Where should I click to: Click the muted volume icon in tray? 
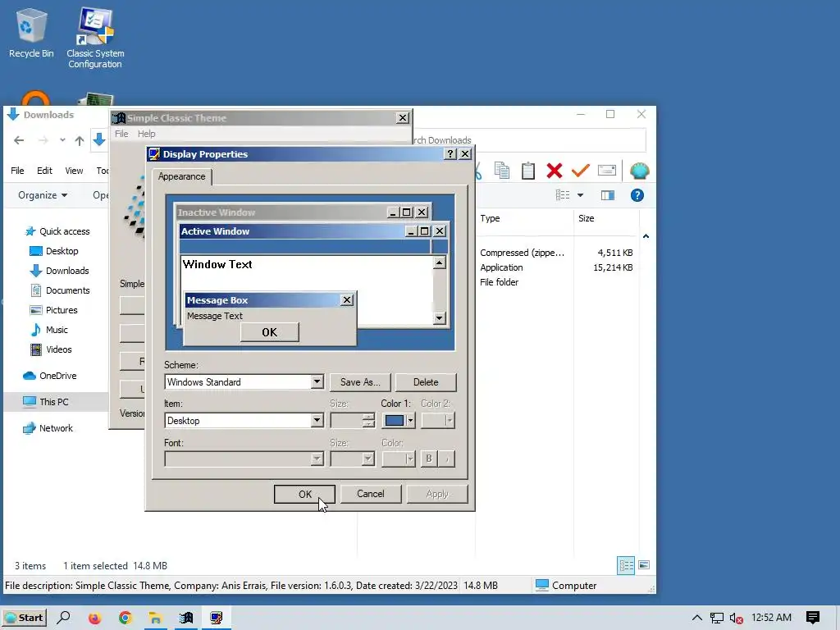coord(736,619)
